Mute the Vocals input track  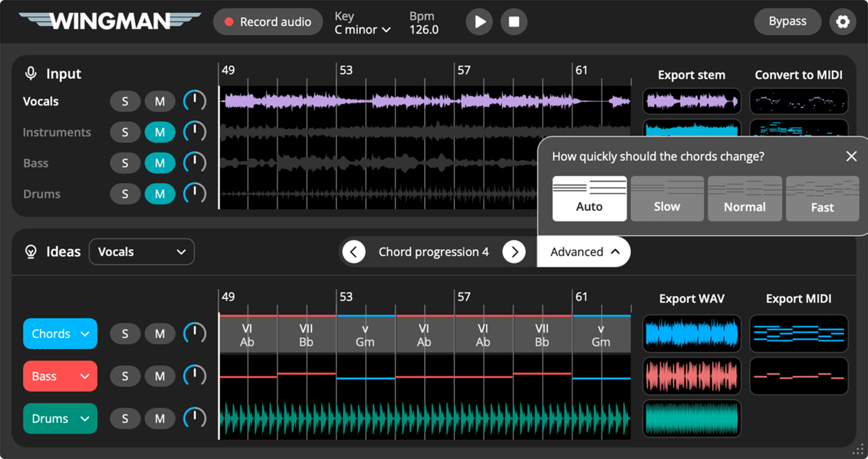pos(160,101)
